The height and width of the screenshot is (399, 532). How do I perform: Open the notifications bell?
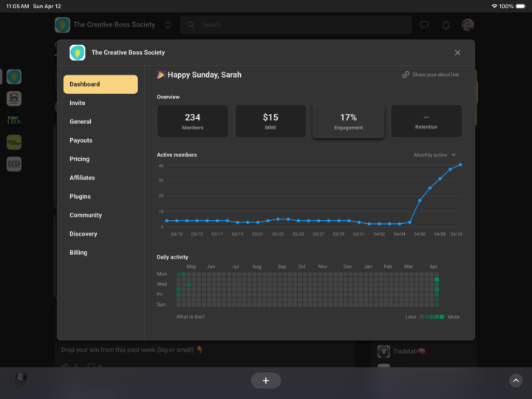click(446, 25)
